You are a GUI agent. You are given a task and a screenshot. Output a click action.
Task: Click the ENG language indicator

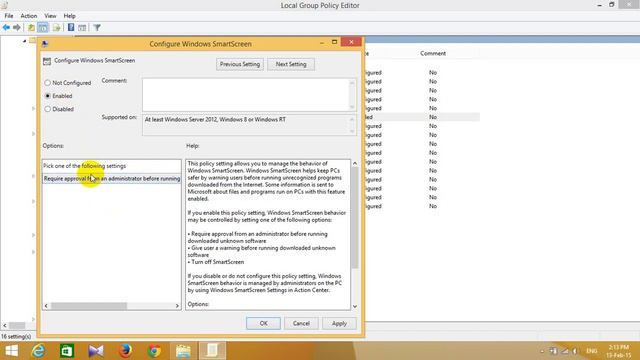pyautogui.click(x=591, y=351)
